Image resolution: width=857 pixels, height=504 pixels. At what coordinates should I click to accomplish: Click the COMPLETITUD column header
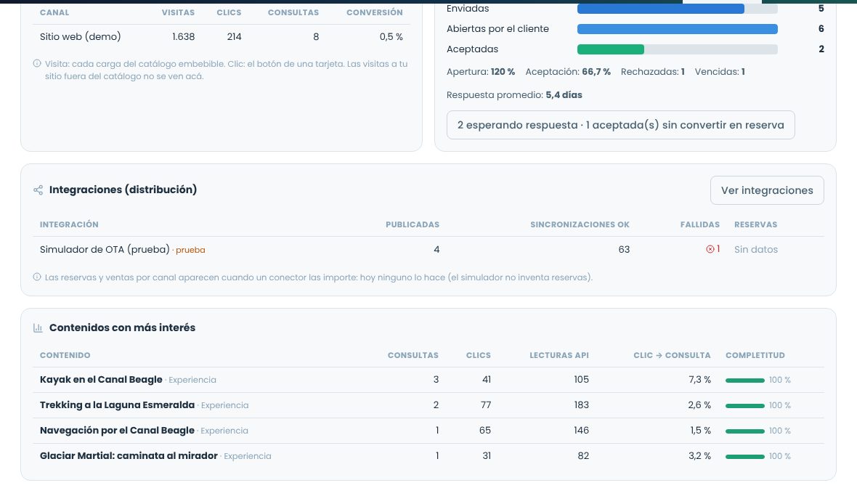pos(755,355)
